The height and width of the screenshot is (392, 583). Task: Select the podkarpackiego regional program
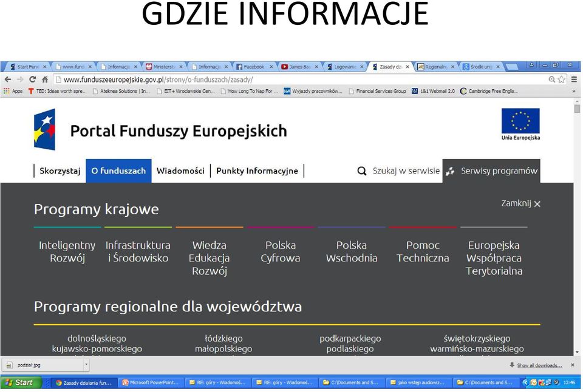click(x=350, y=339)
